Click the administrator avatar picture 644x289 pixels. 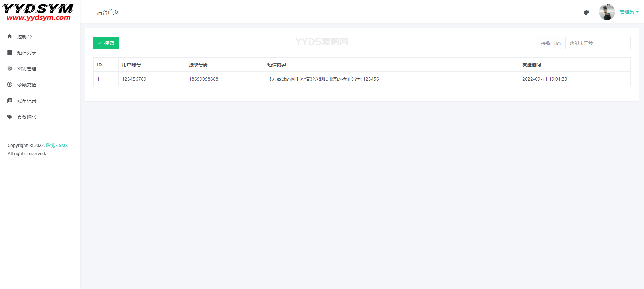click(607, 12)
